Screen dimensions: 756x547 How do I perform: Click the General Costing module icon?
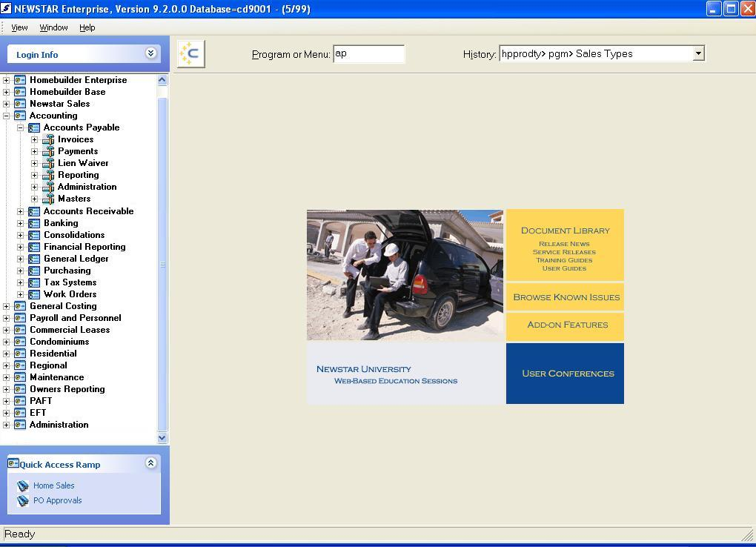[20, 306]
